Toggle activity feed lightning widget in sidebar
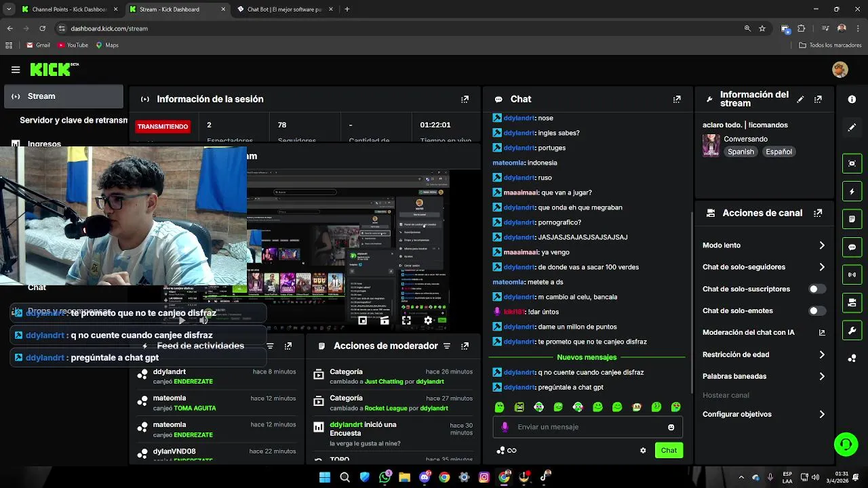This screenshot has width=868, height=488. click(x=852, y=192)
